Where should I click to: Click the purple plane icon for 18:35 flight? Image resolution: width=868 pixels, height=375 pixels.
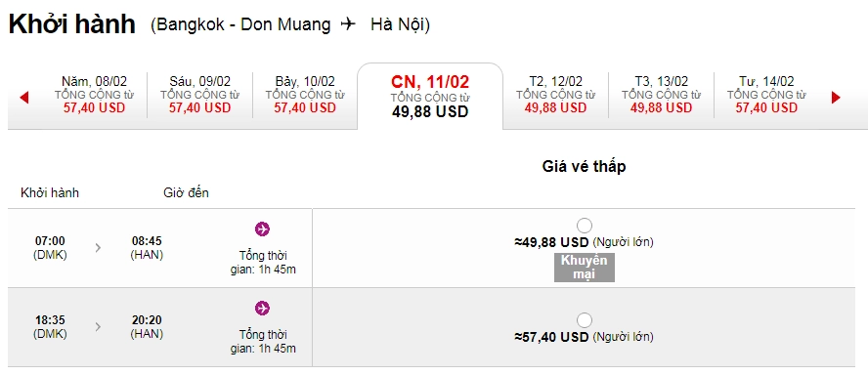[262, 308]
